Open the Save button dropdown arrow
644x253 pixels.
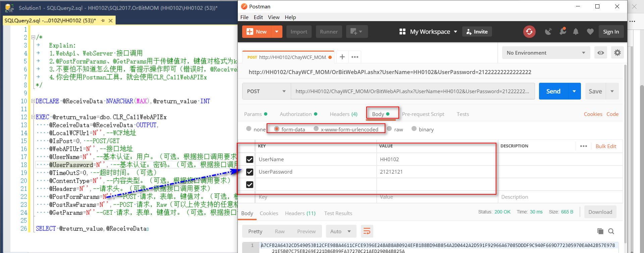pos(612,91)
